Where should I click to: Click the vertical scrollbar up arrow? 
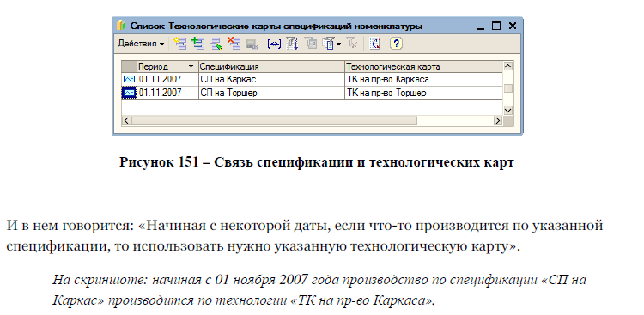click(x=508, y=66)
